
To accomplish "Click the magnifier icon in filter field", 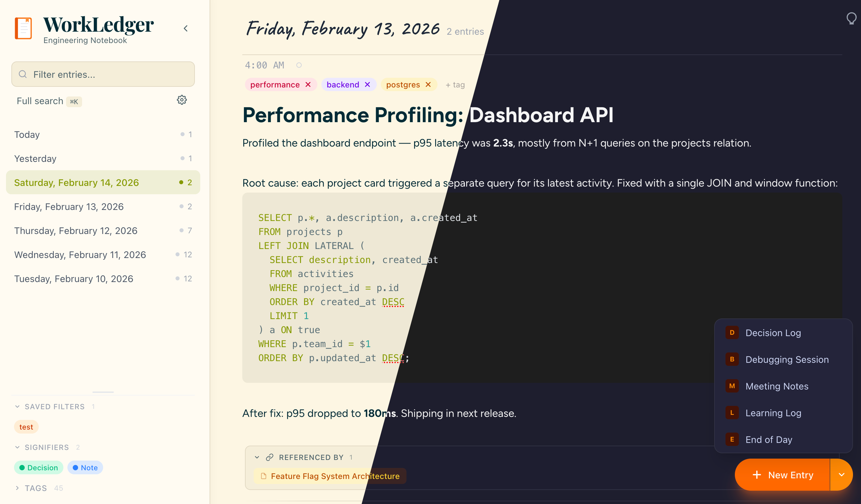I will 23,74.
